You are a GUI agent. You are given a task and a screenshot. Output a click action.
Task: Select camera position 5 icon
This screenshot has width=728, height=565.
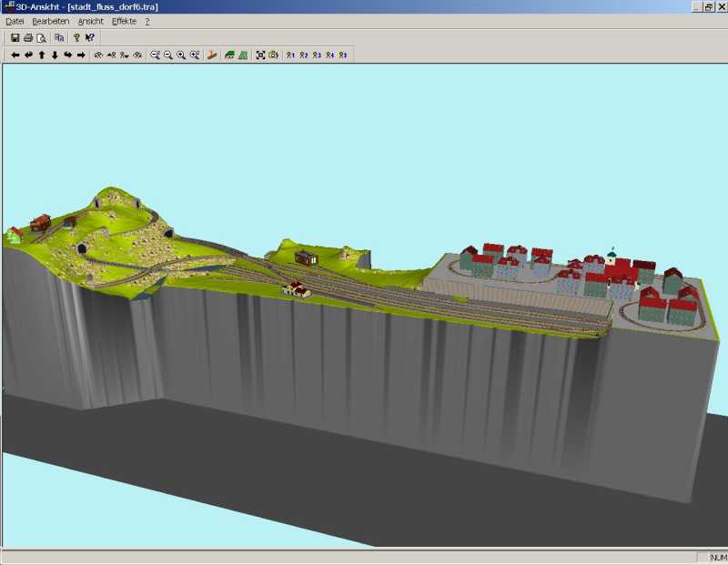click(x=343, y=55)
